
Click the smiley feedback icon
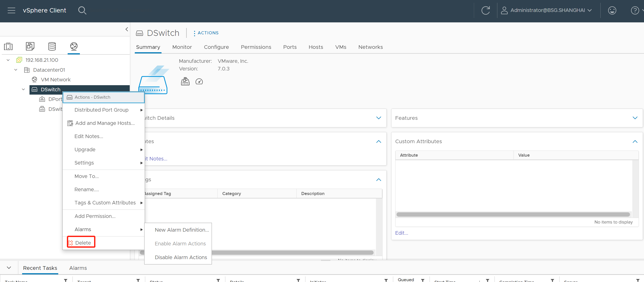pyautogui.click(x=612, y=10)
